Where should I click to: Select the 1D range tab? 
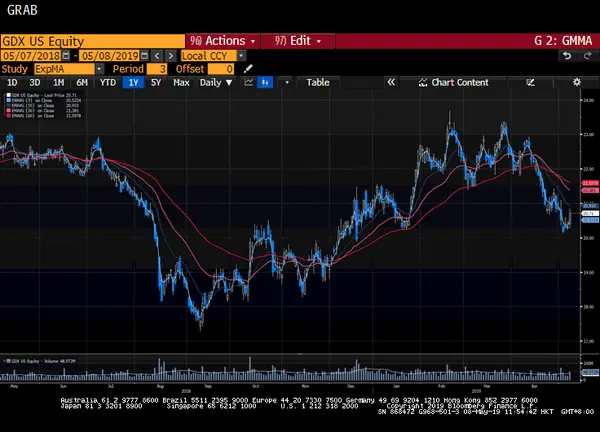pyautogui.click(x=12, y=82)
